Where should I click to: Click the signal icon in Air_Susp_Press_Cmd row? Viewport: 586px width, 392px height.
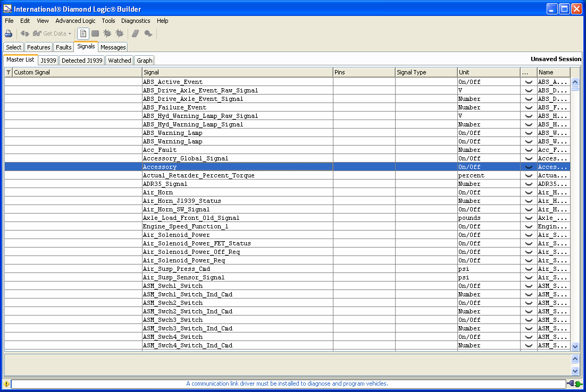pos(529,269)
